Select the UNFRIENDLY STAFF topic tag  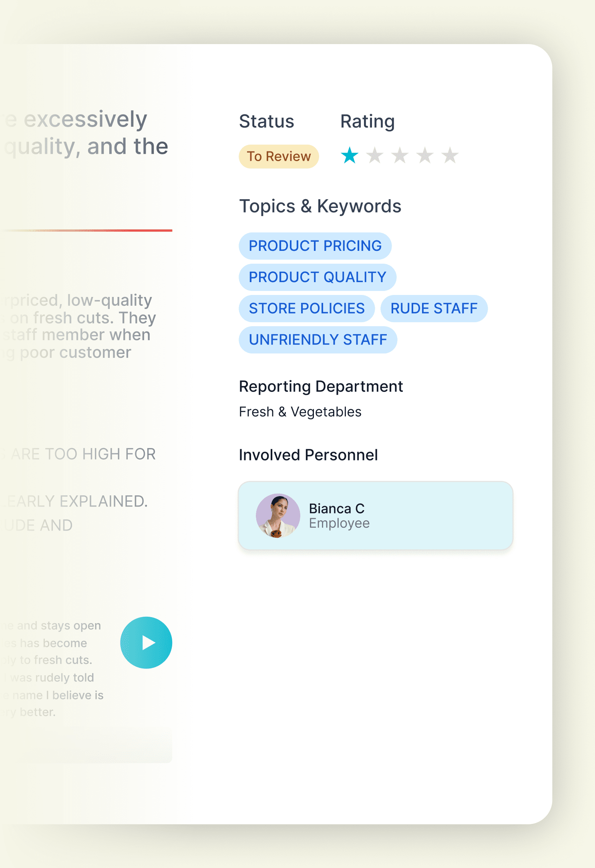318,339
